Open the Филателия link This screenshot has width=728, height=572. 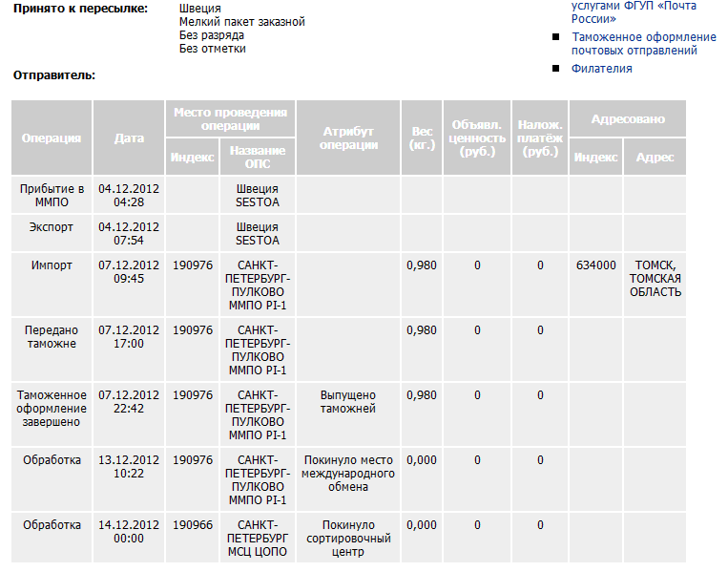(x=601, y=69)
